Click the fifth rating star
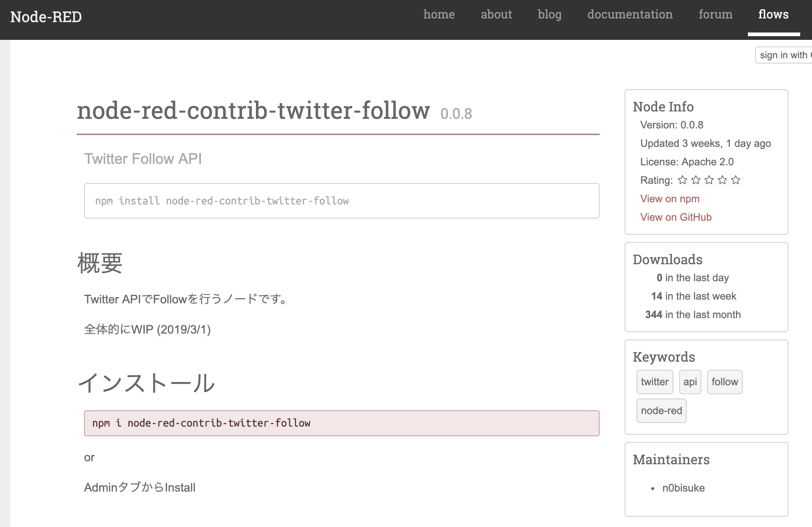812x527 pixels. pyautogui.click(x=736, y=180)
